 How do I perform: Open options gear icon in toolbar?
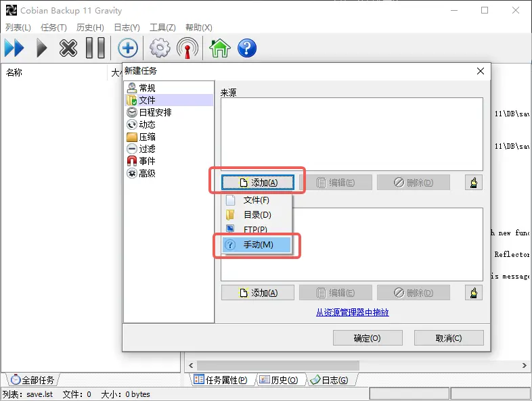click(160, 48)
